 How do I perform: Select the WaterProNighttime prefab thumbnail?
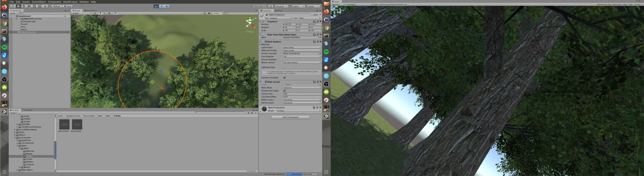pyautogui.click(x=77, y=124)
